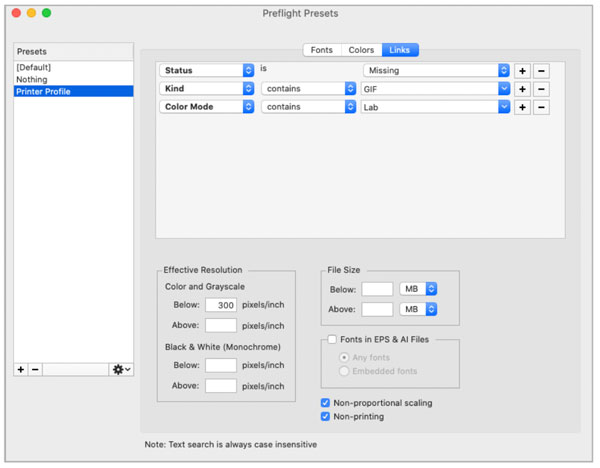Viewport: 600px width, 468px height.
Task: Open the Kind contains operator dropdown
Action: tap(309, 89)
